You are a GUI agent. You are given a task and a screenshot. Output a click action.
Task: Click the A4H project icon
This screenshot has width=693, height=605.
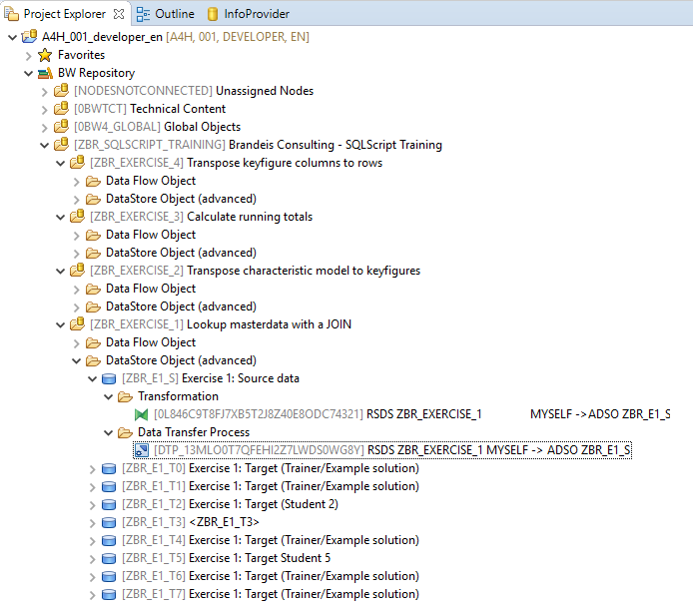(29, 37)
